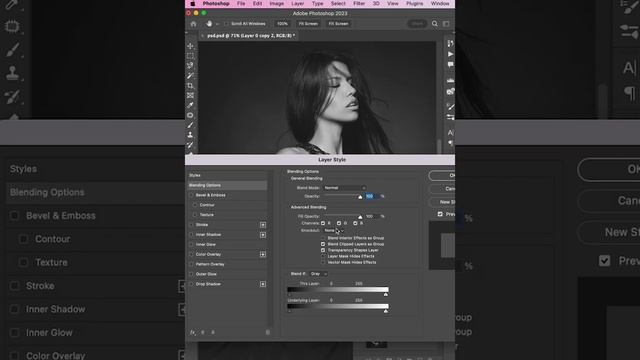Screen dimensions: 640x360
Task: Open the Paragraph panel icon
Action: (x=450, y=143)
